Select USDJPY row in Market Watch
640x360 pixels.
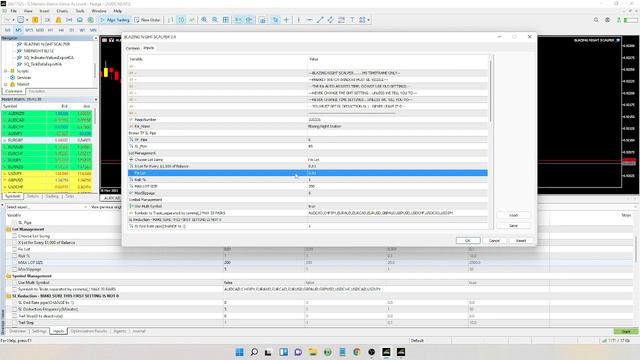47,174
